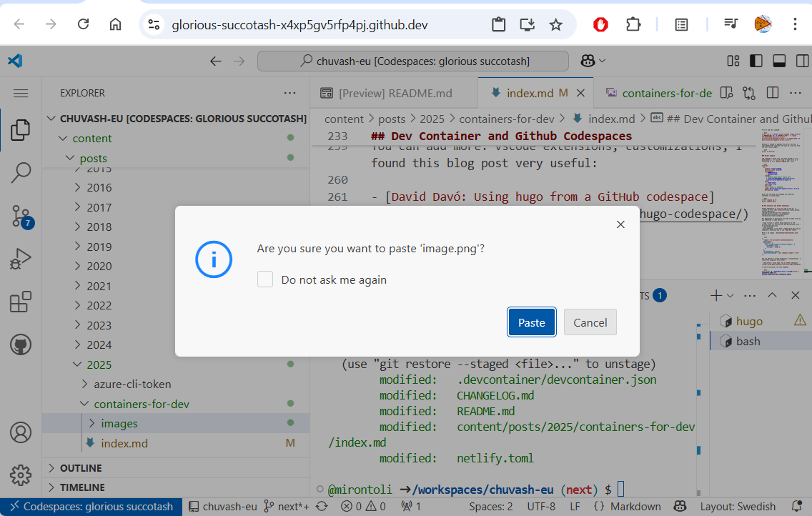
Task: Click the Codespaces remote indicator in status bar
Action: click(91, 507)
